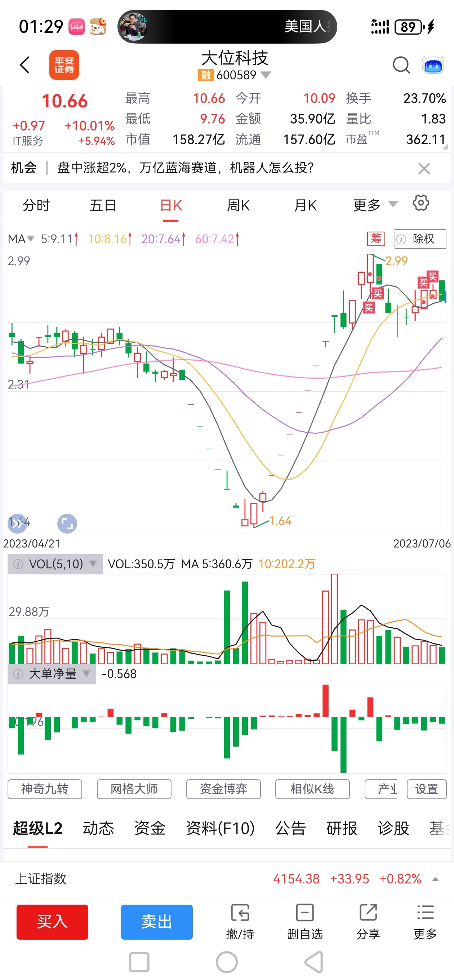Viewport: 454px width, 980px height.
Task: Expand quote details corner triangle
Action: click(x=445, y=147)
